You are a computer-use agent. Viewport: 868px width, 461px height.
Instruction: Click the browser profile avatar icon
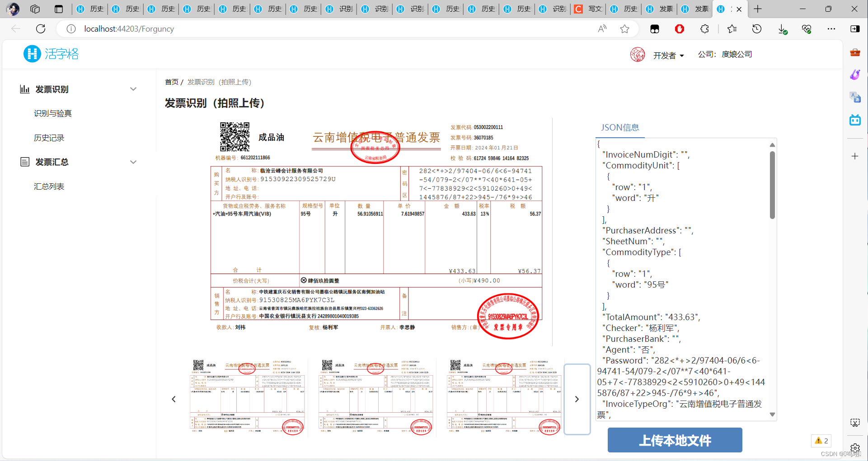(x=13, y=9)
